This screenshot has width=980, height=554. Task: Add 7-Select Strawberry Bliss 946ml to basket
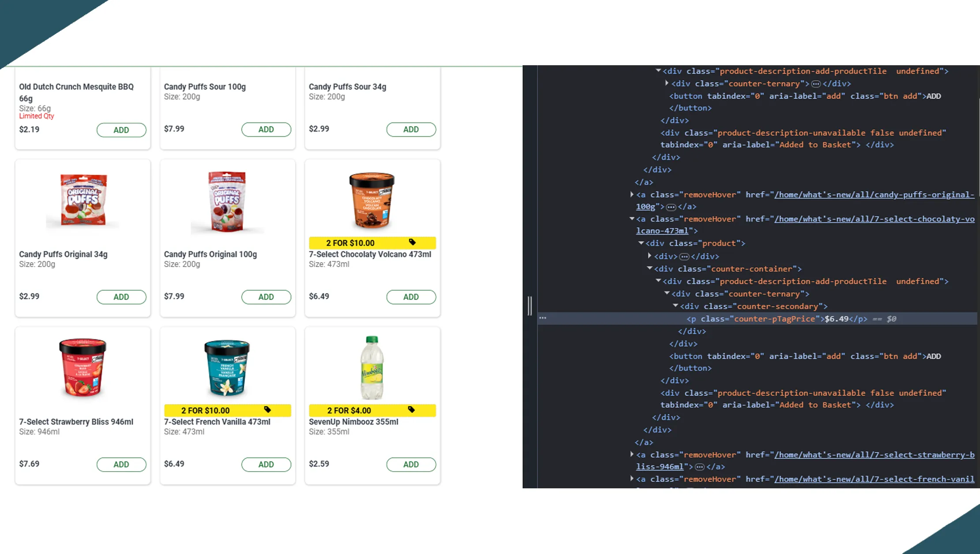[121, 465]
